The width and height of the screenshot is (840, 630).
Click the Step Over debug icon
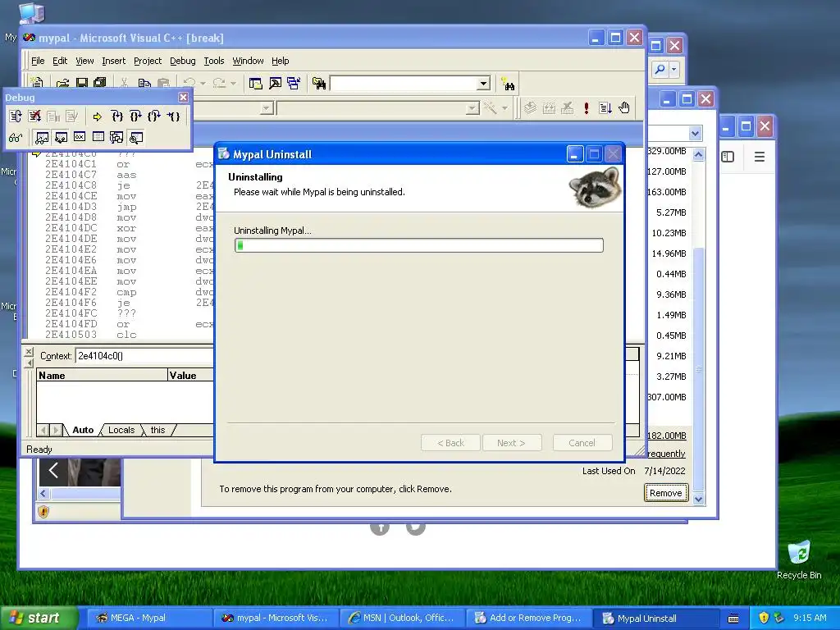click(135, 116)
